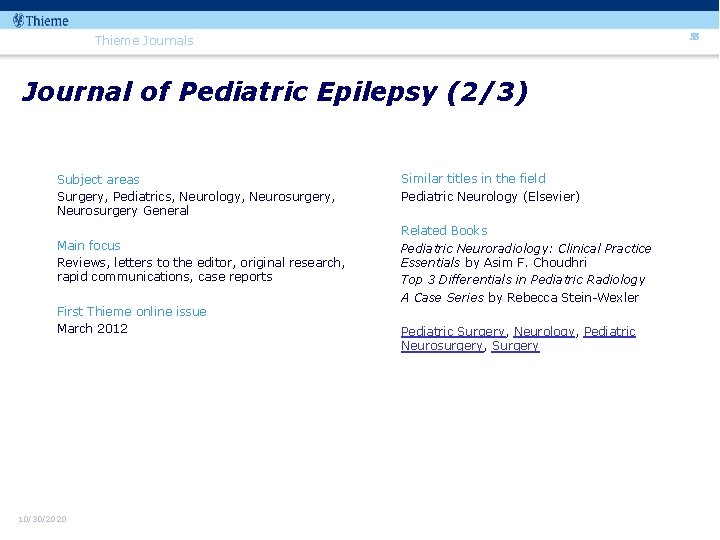Click the slide number at top right
This screenshot has height=540, width=720.
click(x=694, y=37)
